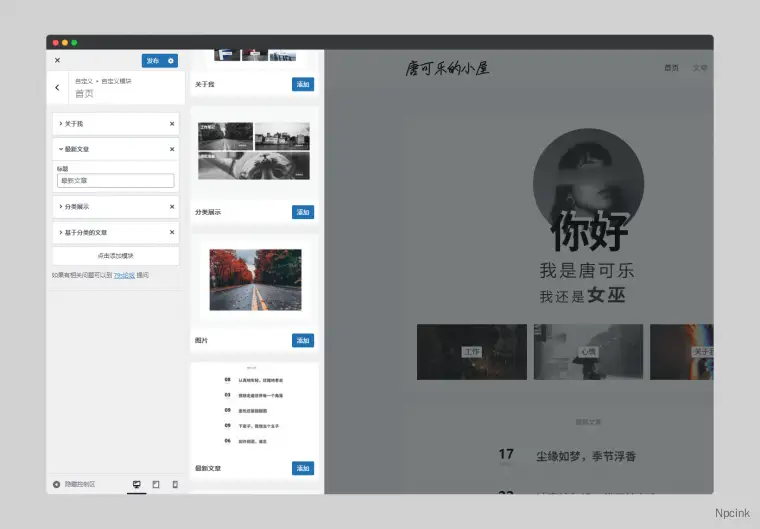Open the forum link in help text

click(x=124, y=275)
